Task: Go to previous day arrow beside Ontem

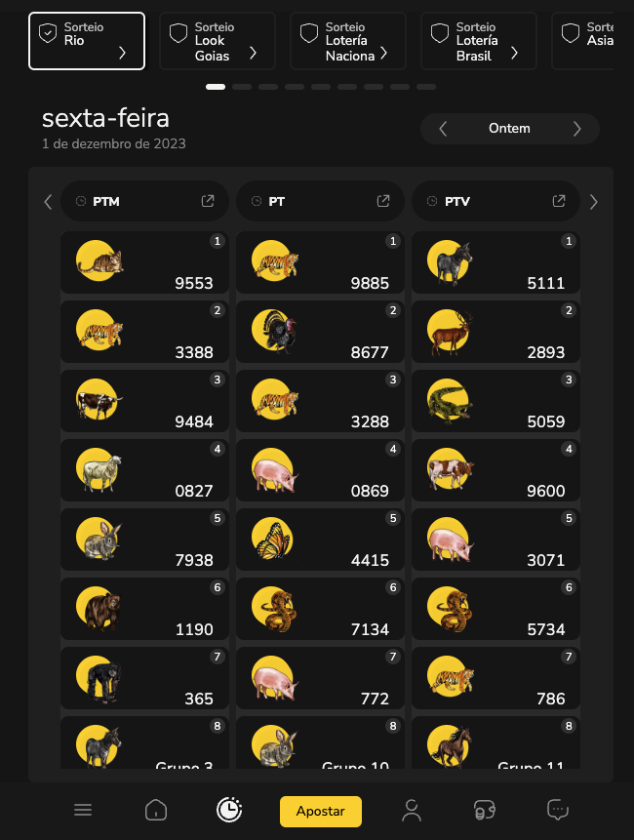Action: click(443, 129)
